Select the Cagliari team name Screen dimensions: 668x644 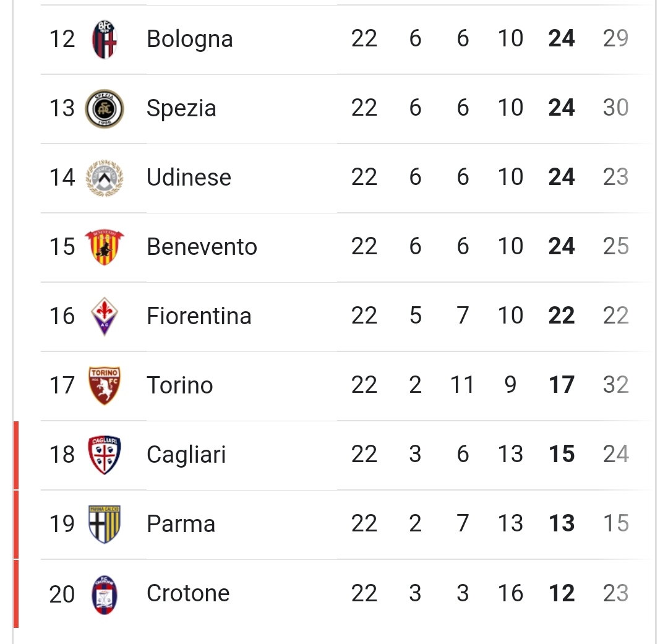pos(186,455)
